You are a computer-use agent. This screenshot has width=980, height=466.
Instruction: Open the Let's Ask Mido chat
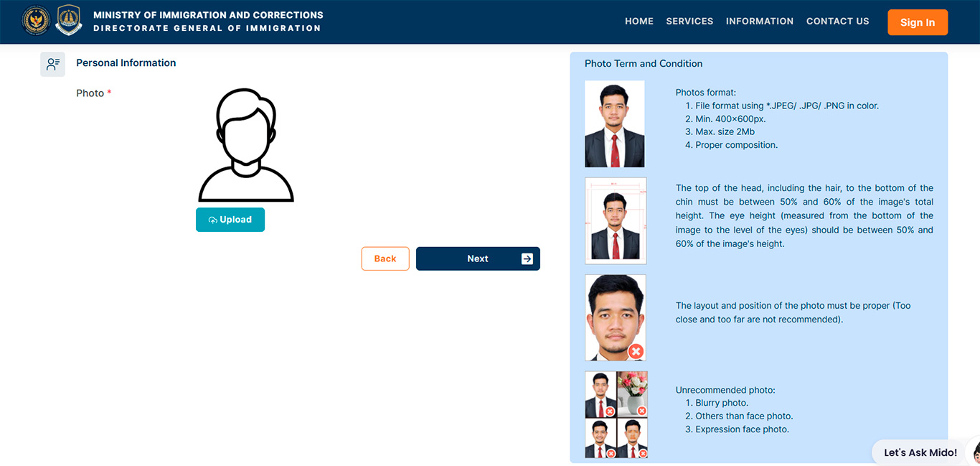(920, 452)
